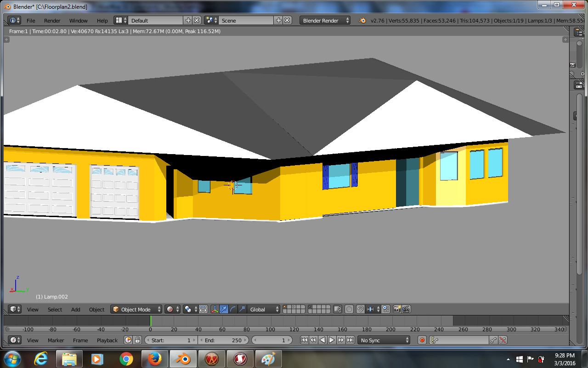Toggle manipulate center points only

[203, 309]
